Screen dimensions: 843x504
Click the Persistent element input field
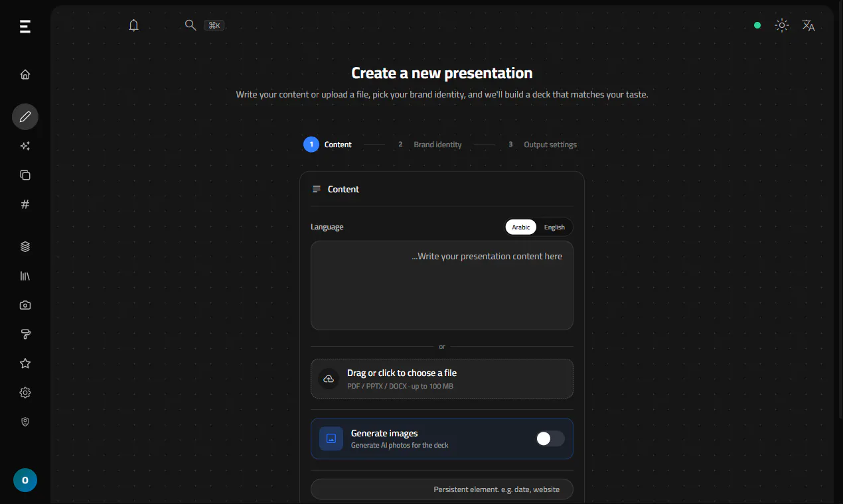click(x=442, y=489)
